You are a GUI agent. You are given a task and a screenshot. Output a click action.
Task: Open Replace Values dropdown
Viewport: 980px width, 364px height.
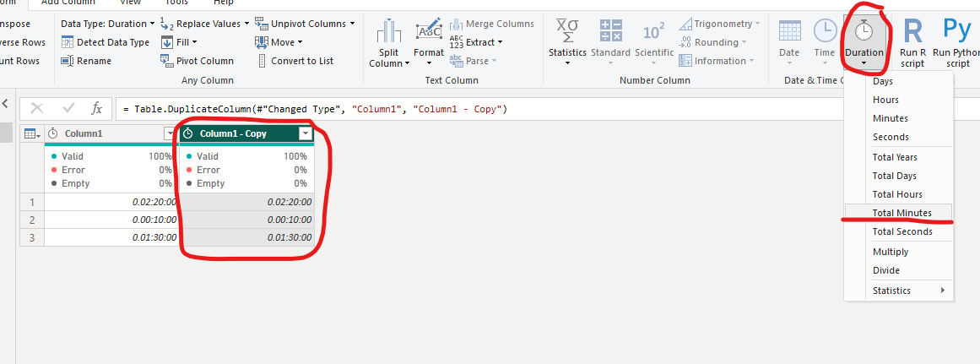coord(204,24)
